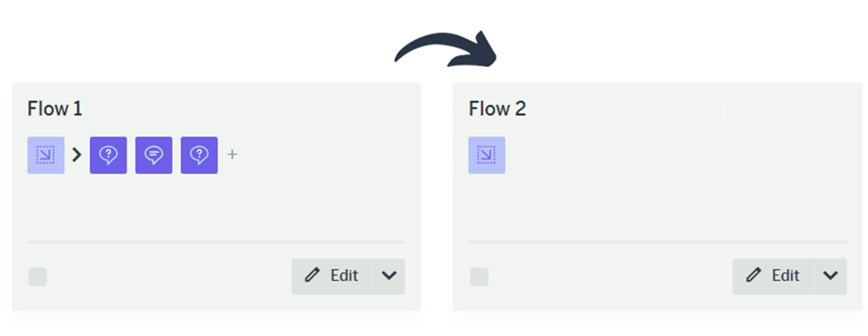Add a step with the plus icon

point(233,154)
